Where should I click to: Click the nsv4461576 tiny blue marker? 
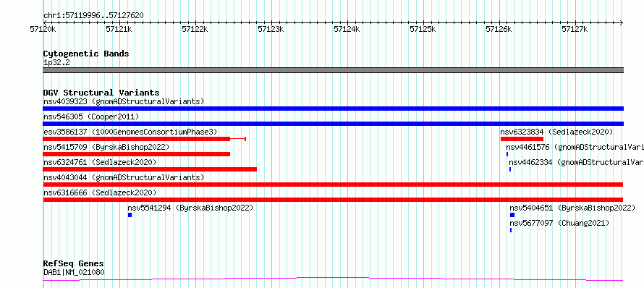tap(507, 154)
